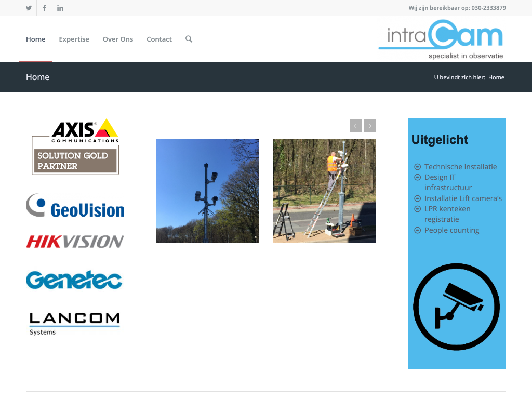Screen dimensions: 532x399
Task: Open the Contact menu item
Action: coord(159,39)
